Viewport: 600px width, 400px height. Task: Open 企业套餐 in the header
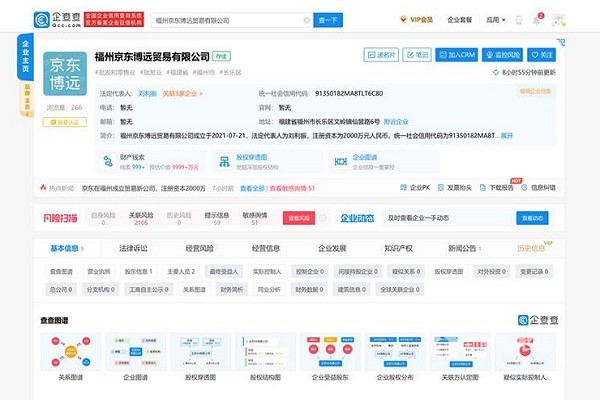460,20
